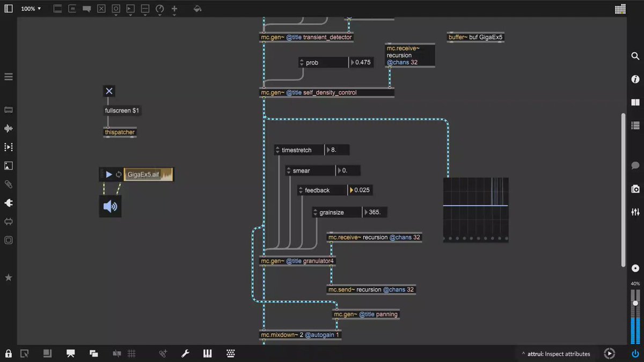Toggle the patcher lock icon

point(9,353)
